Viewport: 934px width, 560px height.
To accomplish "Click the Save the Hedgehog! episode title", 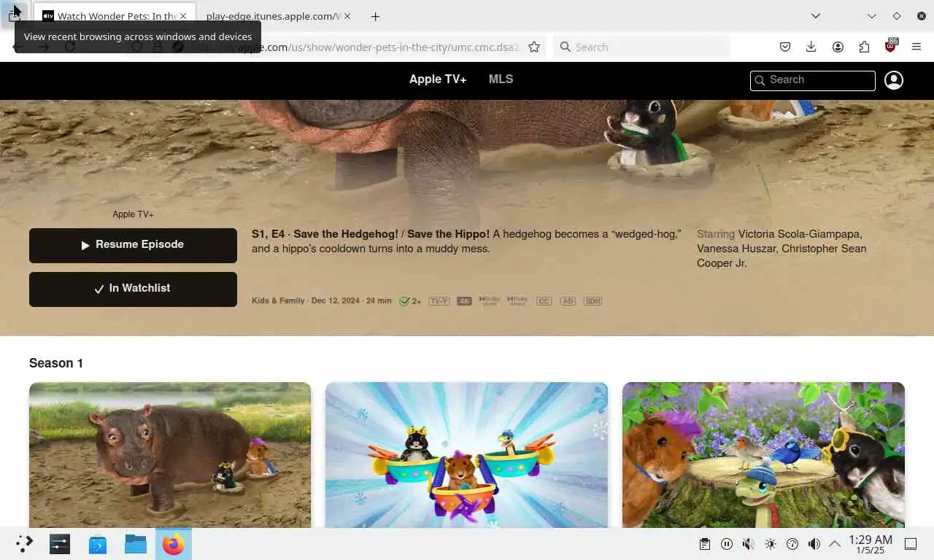I will (345, 234).
